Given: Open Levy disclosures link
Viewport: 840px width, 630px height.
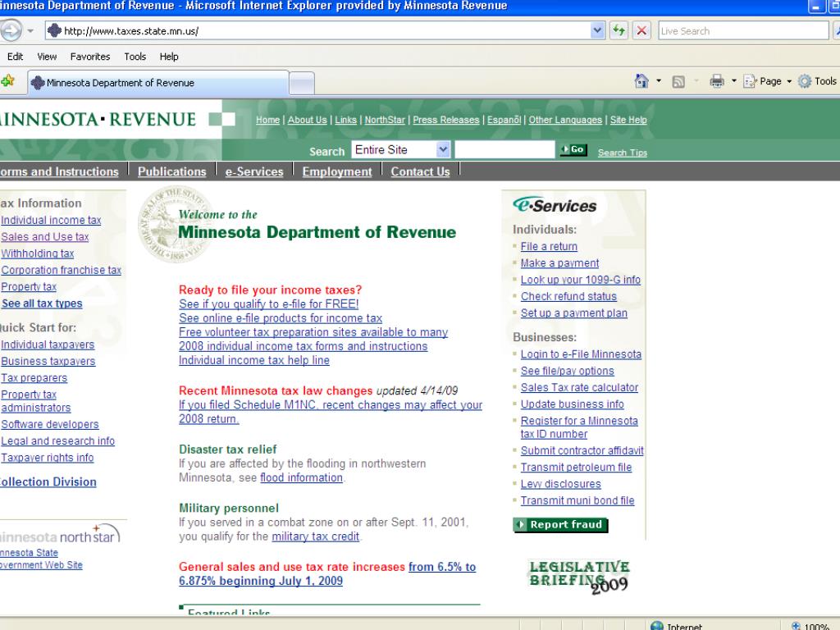Looking at the screenshot, I should pos(561,484).
